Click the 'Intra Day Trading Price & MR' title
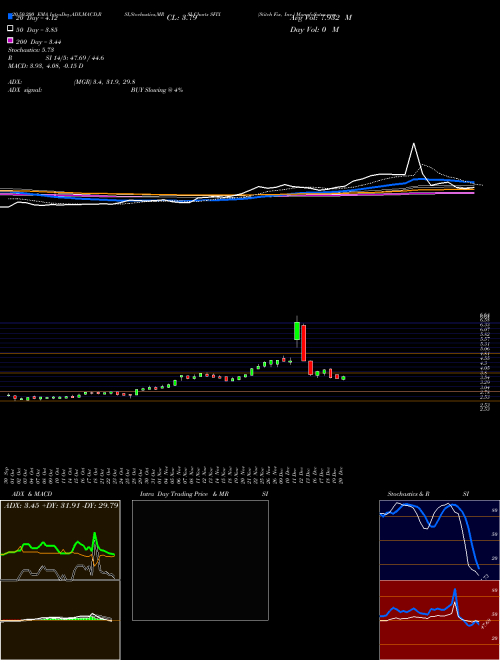The width and height of the screenshot is (500, 660). 184,494
